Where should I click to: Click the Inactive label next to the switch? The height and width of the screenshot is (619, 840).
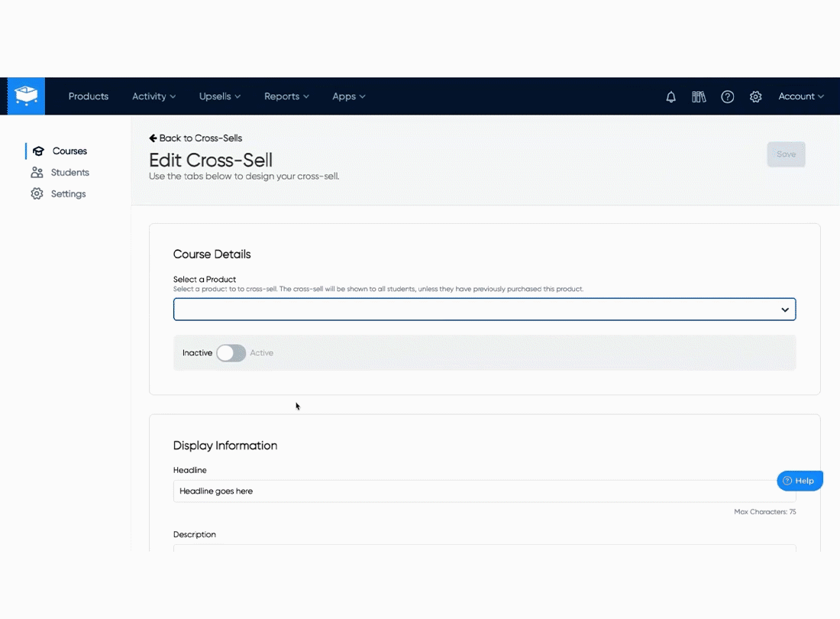[x=197, y=352]
